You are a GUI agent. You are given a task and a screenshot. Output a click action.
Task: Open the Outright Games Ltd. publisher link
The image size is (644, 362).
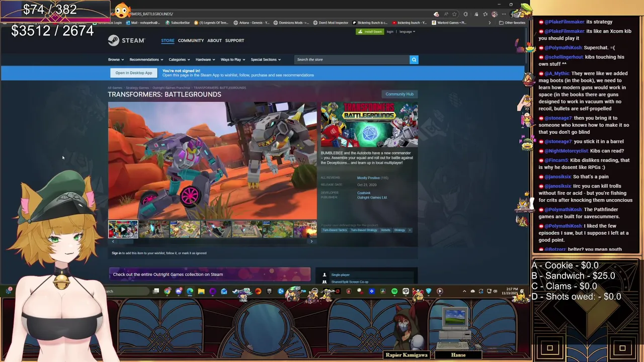point(372,198)
